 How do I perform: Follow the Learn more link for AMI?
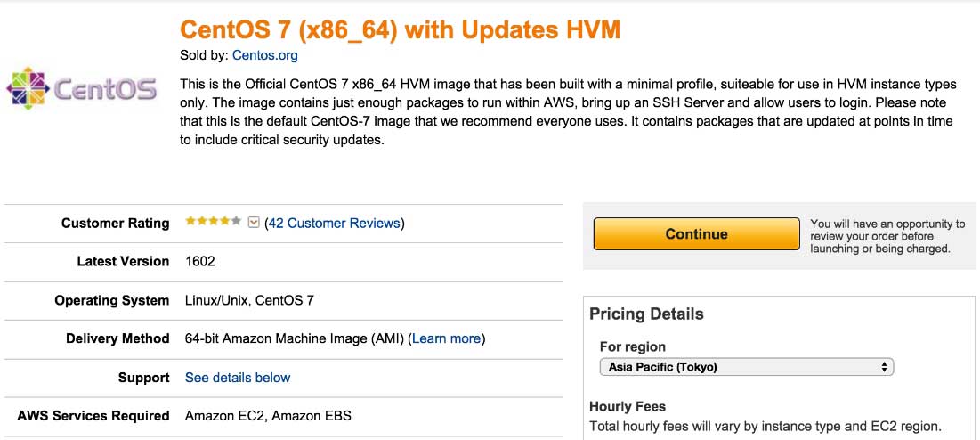tap(447, 338)
